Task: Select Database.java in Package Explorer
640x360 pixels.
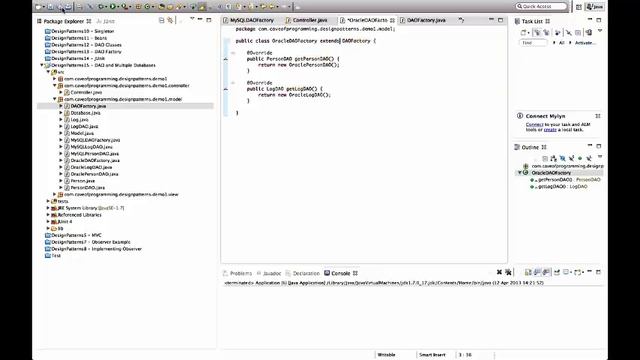Action: coord(85,113)
